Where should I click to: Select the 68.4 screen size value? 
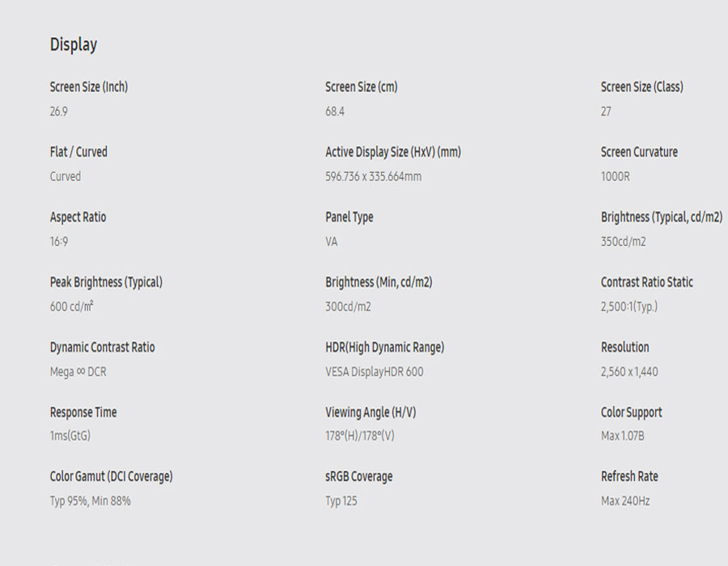335,112
